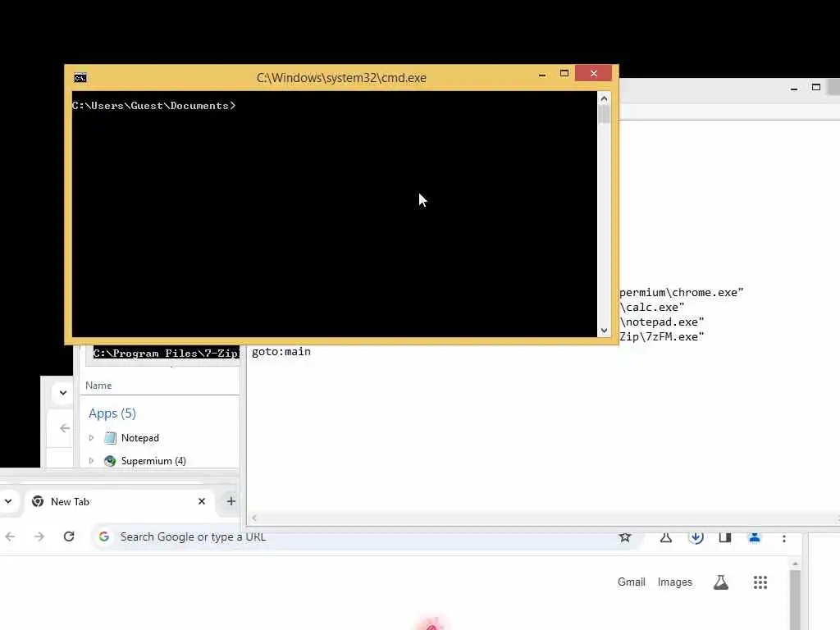Screen dimensions: 840x630
Task: Reload the browser page
Action: [69, 536]
